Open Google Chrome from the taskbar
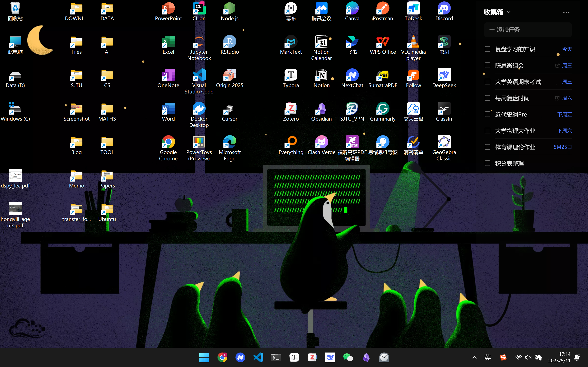The width and height of the screenshot is (588, 367). pyautogui.click(x=222, y=357)
